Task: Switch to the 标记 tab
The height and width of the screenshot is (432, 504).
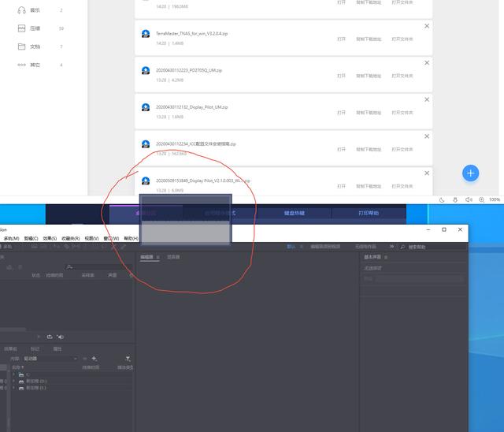Action: click(x=35, y=349)
